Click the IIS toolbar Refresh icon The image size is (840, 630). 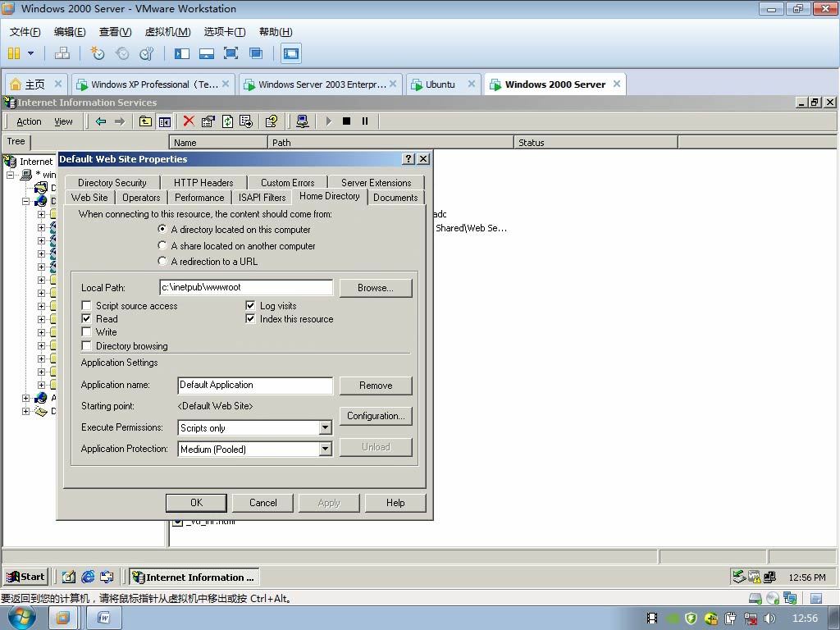(227, 121)
